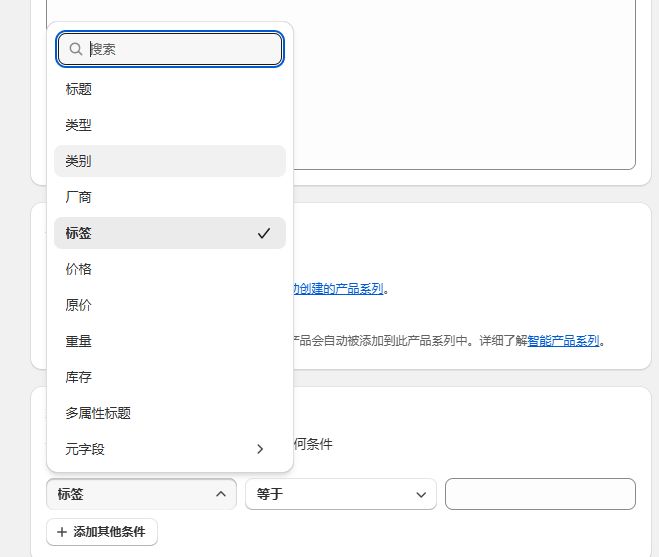Click the 添加其他条件 button
Viewport: 659px width, 557px height.
pos(102,532)
